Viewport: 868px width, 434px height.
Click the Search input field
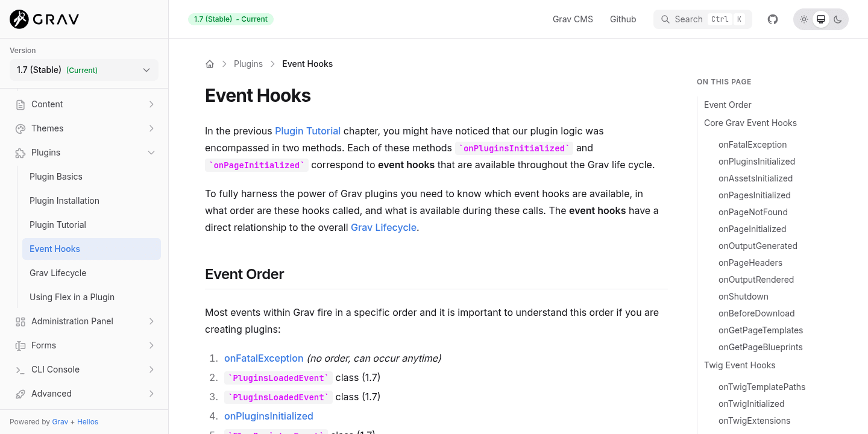pos(702,19)
